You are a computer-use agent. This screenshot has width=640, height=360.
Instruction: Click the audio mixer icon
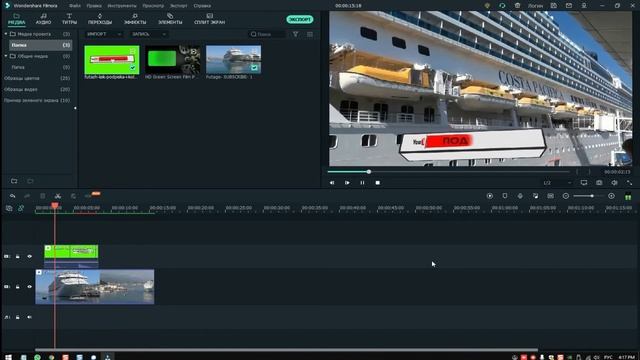[536, 196]
